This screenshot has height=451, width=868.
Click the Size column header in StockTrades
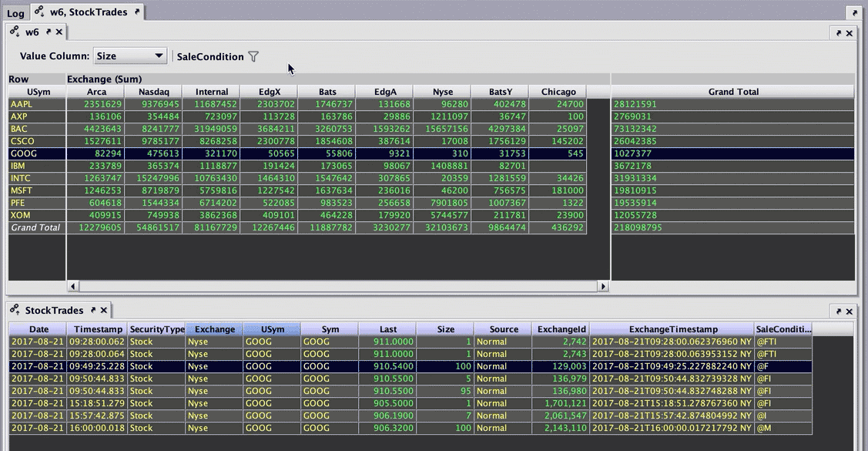[445, 329]
